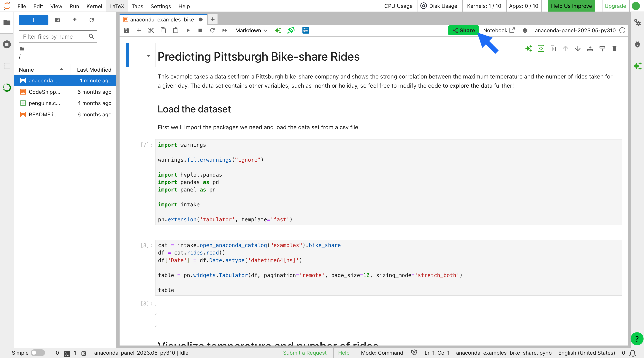Upload files using the upload icon
644x358 pixels.
pyautogui.click(x=74, y=20)
